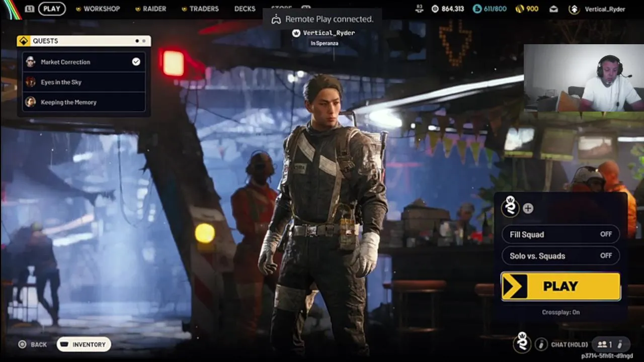Click the blue currency icon at 611/800
Viewport: 644px width, 362px height.
coord(477,9)
